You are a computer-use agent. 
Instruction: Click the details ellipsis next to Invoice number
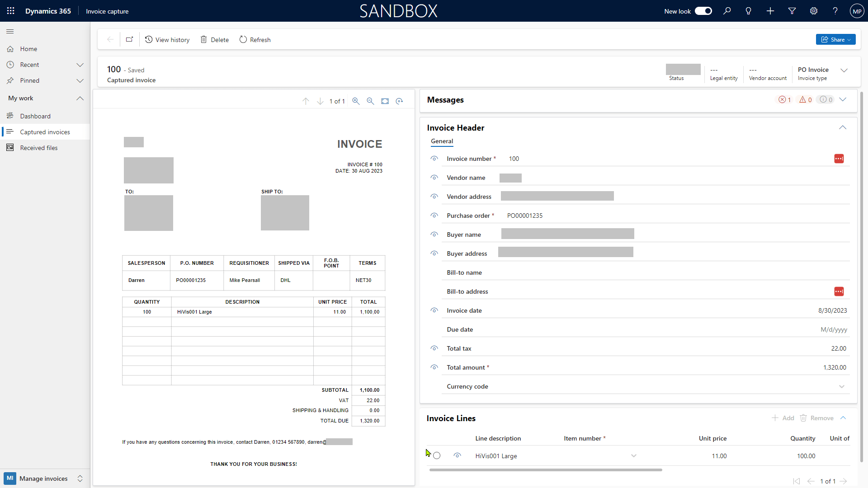point(840,159)
